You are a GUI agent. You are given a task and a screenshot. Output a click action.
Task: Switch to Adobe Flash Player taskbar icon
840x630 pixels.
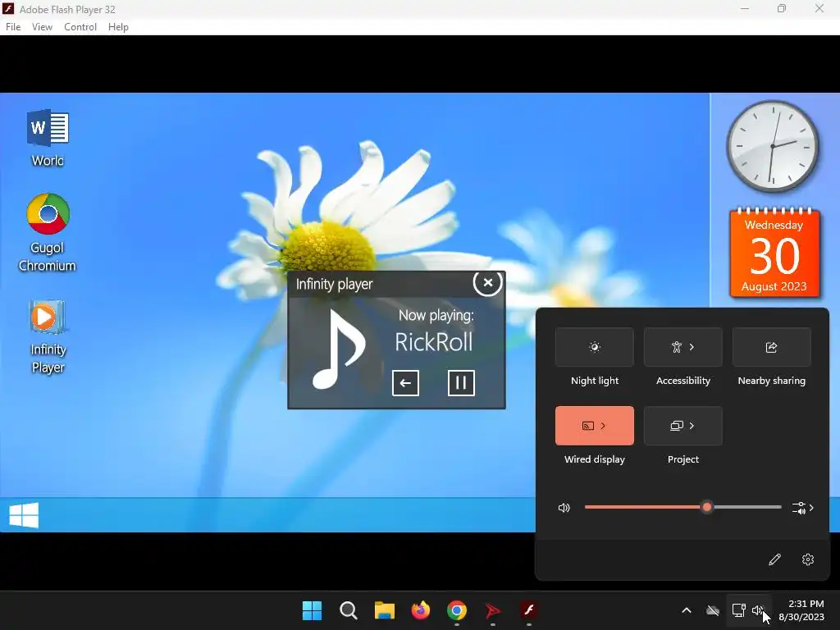tap(529, 610)
